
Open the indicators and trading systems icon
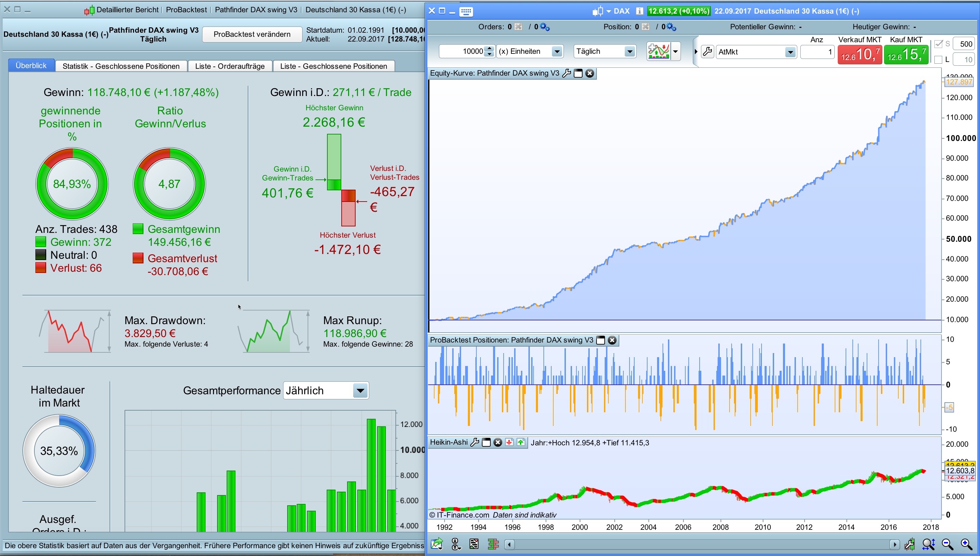(659, 51)
